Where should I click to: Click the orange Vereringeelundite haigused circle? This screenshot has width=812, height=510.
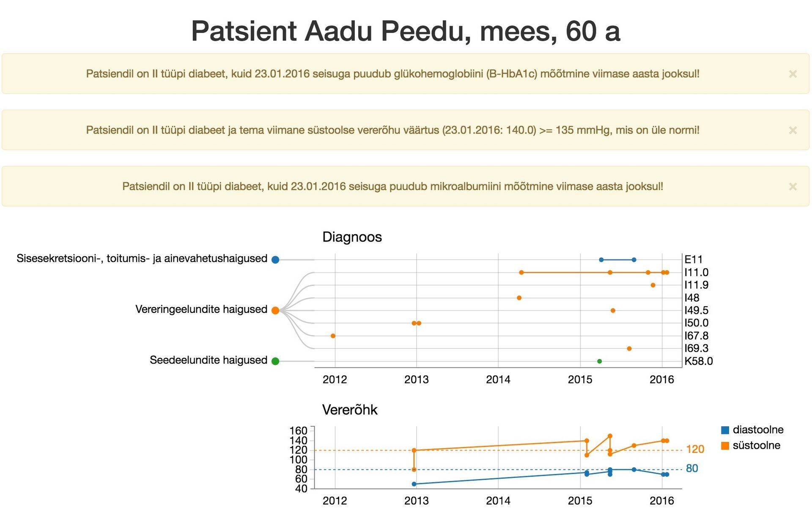[x=275, y=310]
